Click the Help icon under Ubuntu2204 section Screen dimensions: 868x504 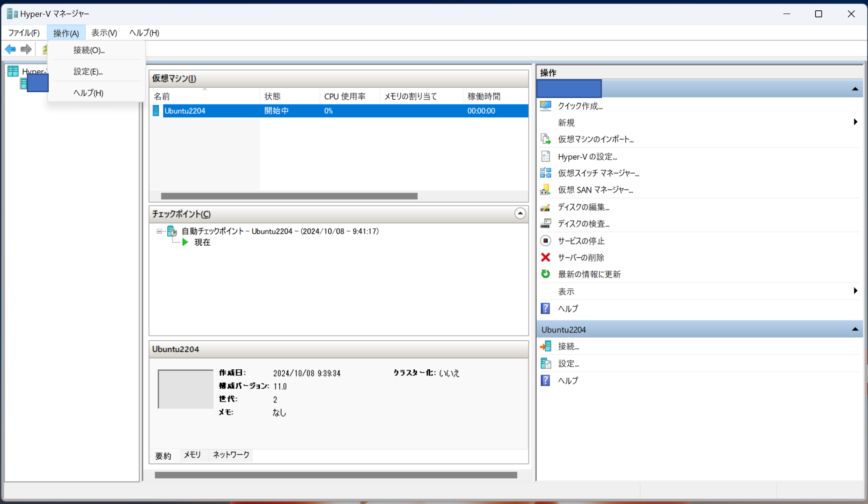(546, 380)
